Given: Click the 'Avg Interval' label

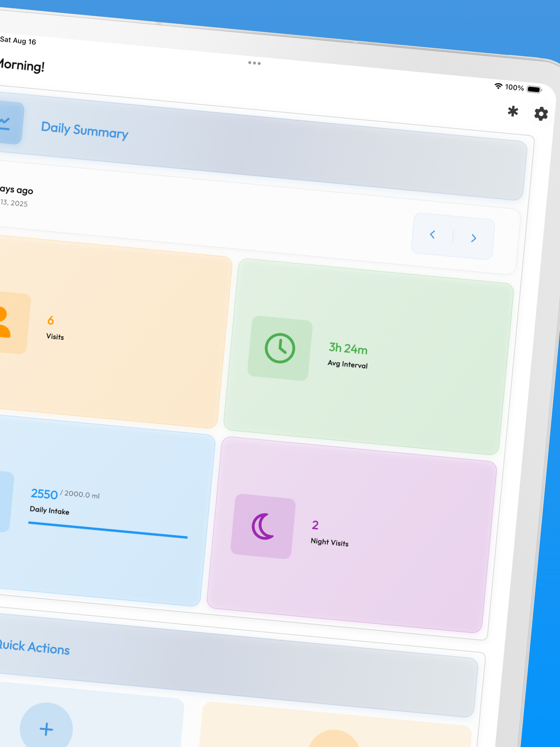Looking at the screenshot, I should (347, 364).
